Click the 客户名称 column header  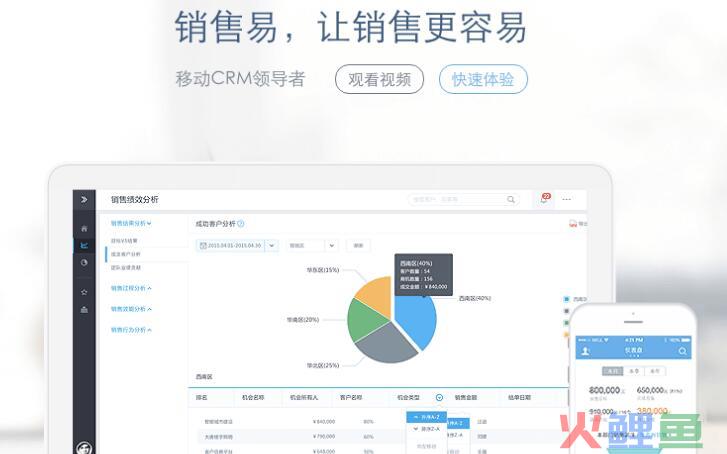pos(351,397)
